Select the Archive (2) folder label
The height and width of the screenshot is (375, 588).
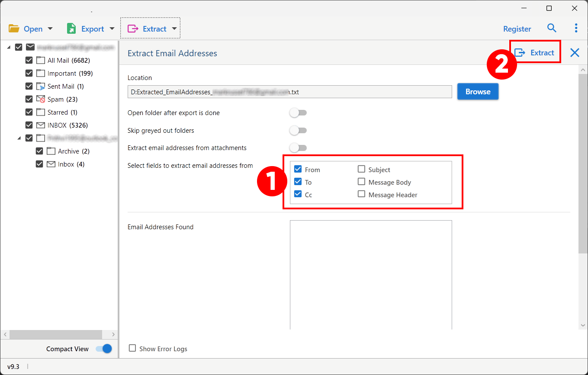pyautogui.click(x=74, y=151)
